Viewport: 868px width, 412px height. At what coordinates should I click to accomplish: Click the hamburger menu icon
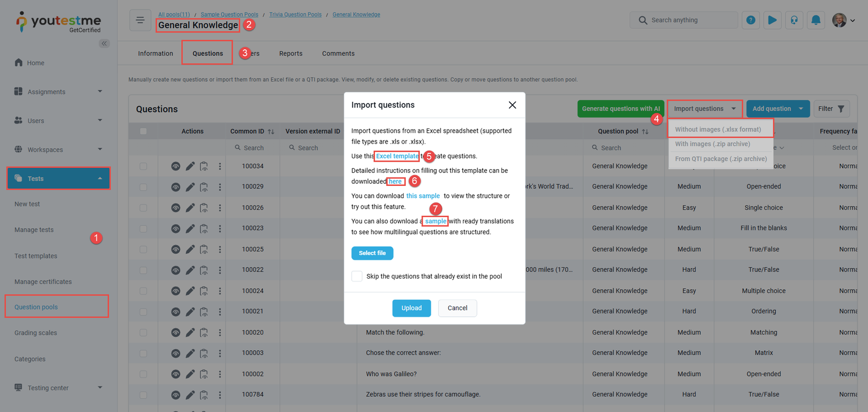pos(140,21)
